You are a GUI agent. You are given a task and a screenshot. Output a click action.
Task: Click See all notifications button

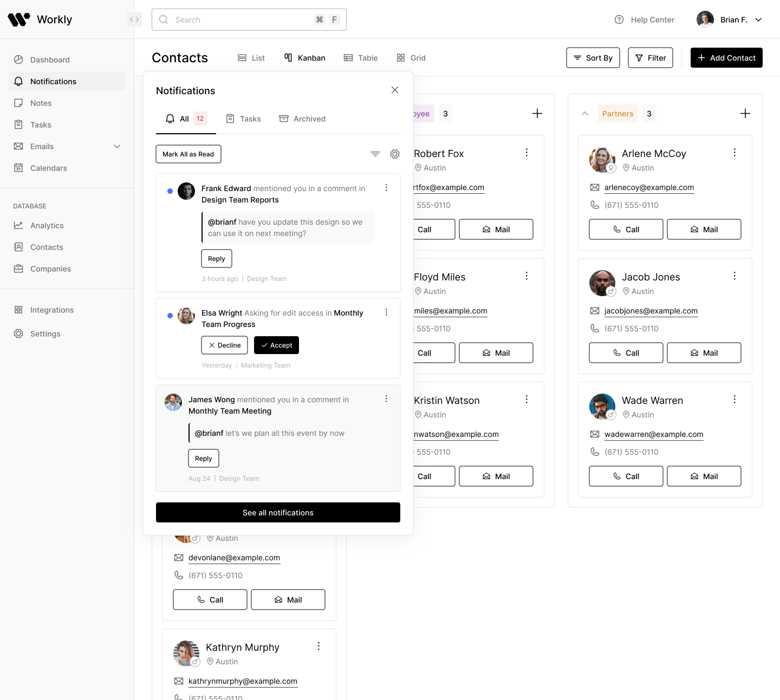tap(278, 513)
